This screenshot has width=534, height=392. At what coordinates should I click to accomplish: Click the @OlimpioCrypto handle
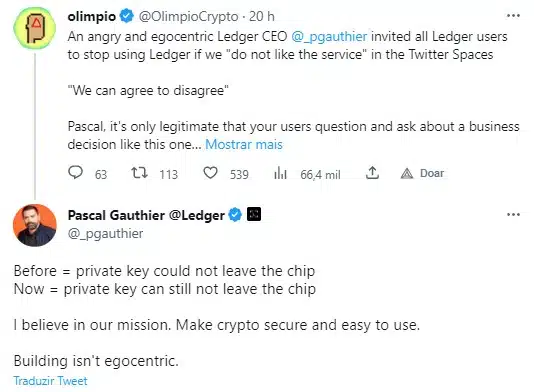click(x=188, y=16)
